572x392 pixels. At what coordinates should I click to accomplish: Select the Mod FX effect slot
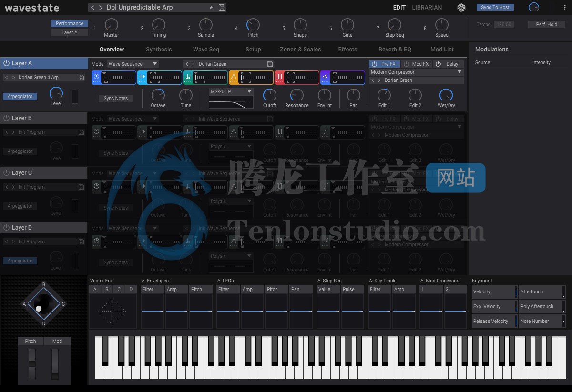[x=416, y=64]
